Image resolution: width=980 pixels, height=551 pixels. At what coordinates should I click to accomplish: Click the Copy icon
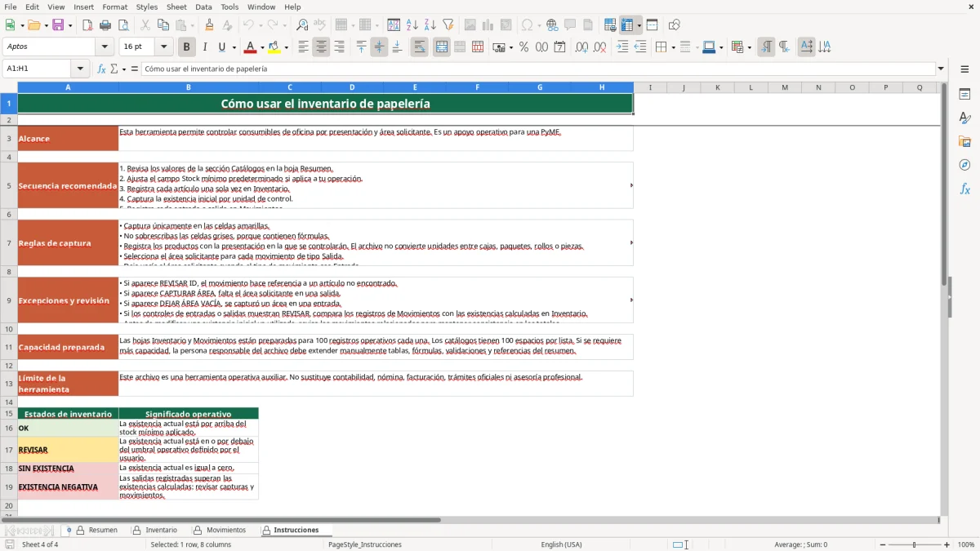(x=163, y=25)
